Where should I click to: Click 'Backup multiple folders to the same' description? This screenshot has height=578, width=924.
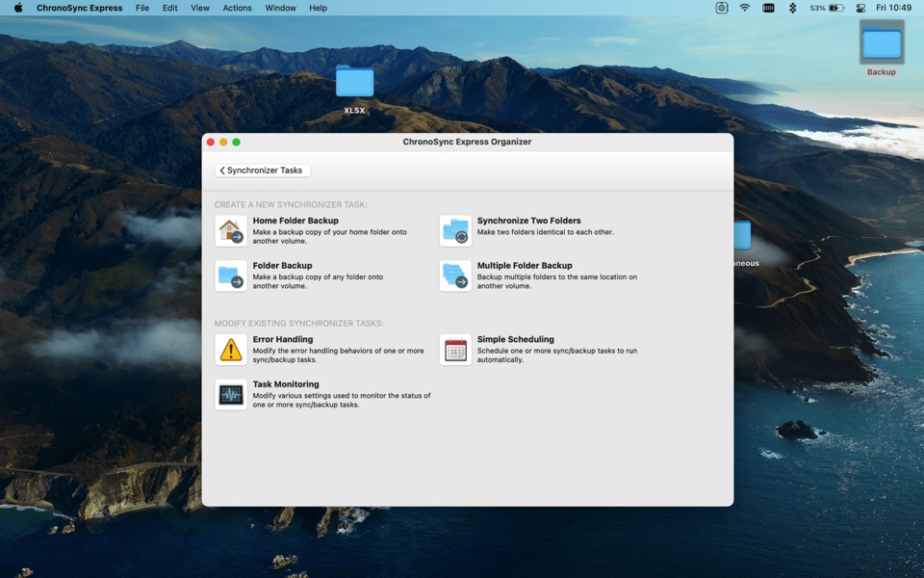tap(557, 281)
